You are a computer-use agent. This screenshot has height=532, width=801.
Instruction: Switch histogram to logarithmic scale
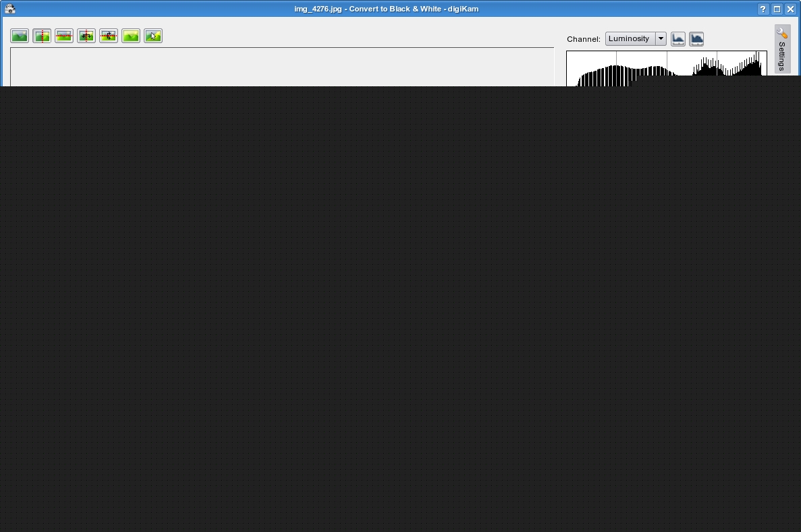[x=696, y=39]
